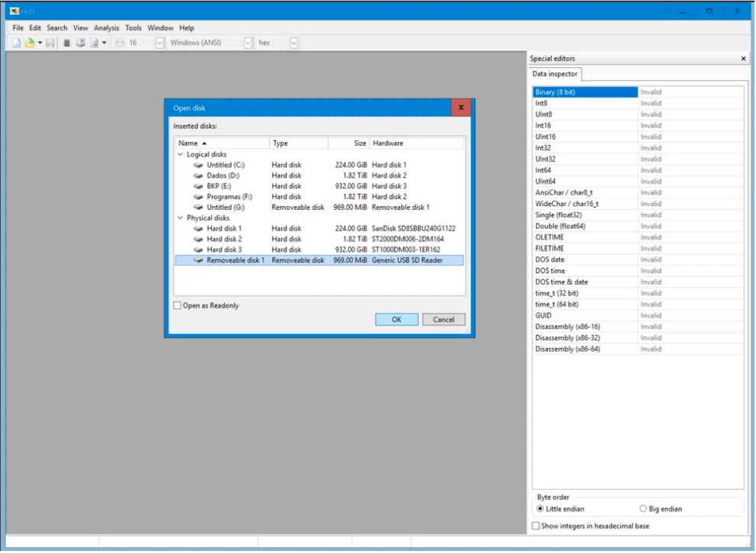Collapse the Physical disks group

click(180, 218)
